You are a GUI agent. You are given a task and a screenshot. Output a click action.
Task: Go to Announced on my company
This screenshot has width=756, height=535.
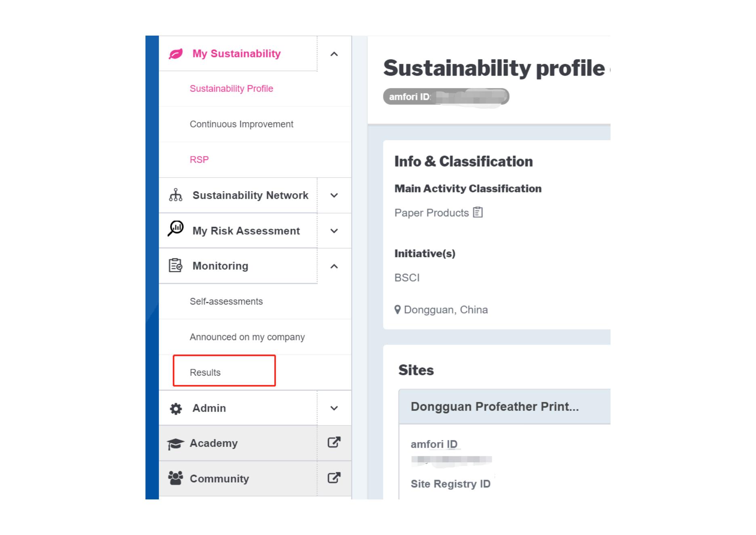click(x=247, y=337)
